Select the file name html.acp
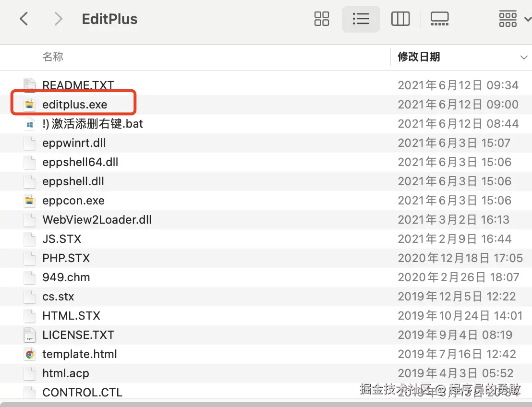532x407 pixels. [65, 373]
